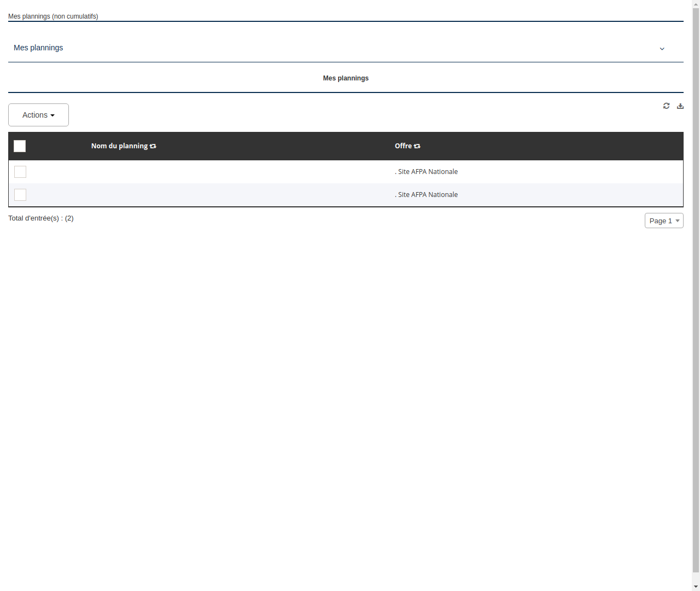The image size is (700, 591).
Task: Select the first planning row
Action: (x=219, y=171)
